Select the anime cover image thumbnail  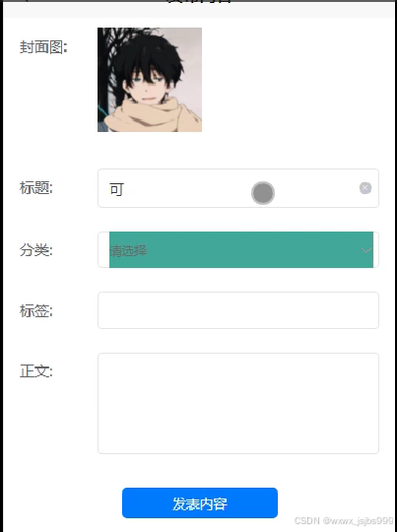(150, 80)
